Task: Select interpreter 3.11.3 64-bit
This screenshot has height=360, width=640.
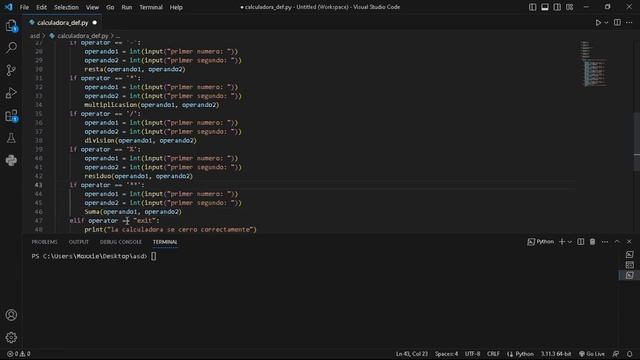Action: pos(556,354)
